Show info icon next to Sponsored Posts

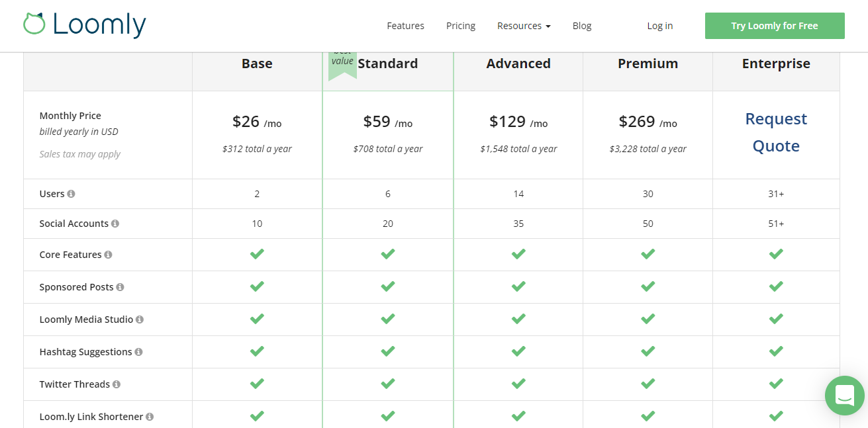click(x=121, y=287)
